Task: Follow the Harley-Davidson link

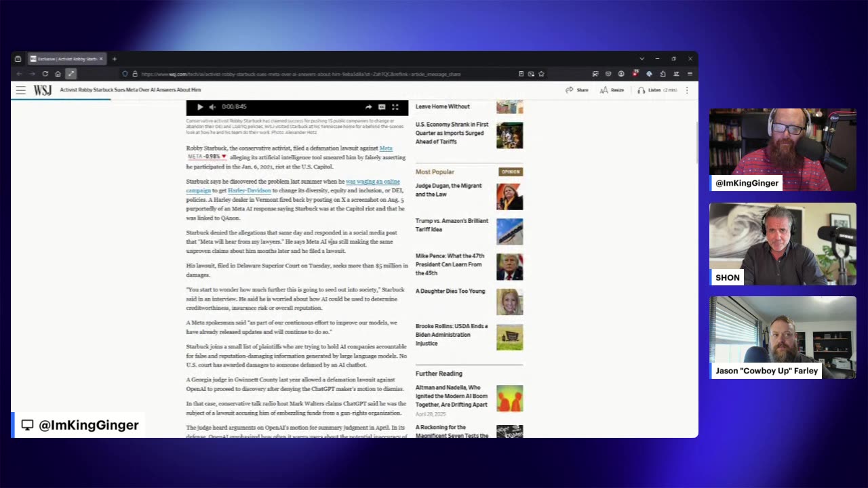Action: [x=249, y=190]
